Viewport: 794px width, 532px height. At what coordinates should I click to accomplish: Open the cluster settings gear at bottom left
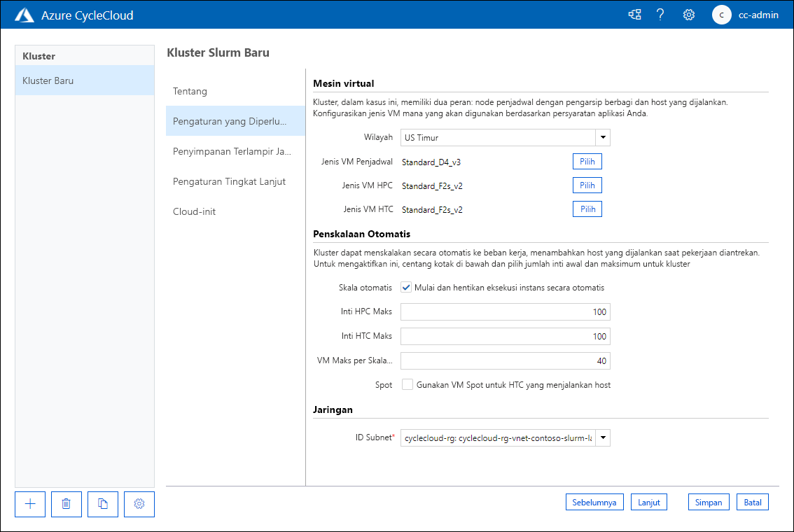click(x=139, y=504)
